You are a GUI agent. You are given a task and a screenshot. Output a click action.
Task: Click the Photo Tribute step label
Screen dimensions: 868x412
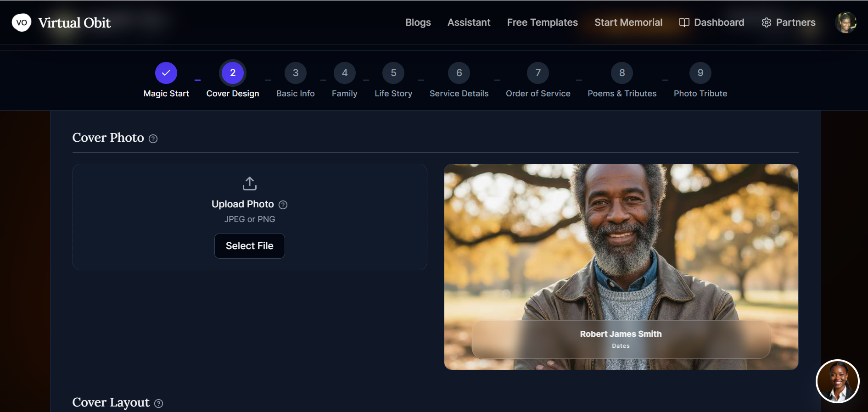tap(700, 94)
